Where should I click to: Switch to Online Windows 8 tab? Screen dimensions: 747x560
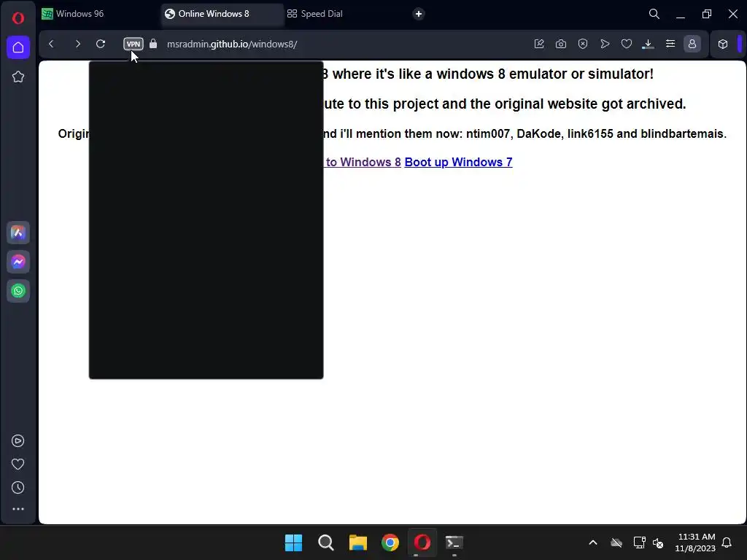[x=222, y=14]
